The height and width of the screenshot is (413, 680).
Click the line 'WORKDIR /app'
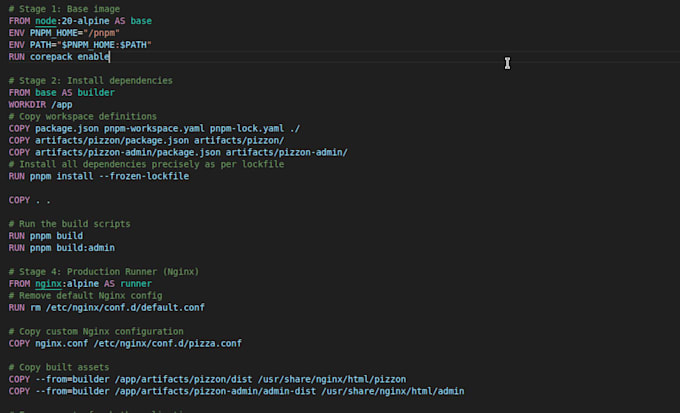tap(40, 105)
